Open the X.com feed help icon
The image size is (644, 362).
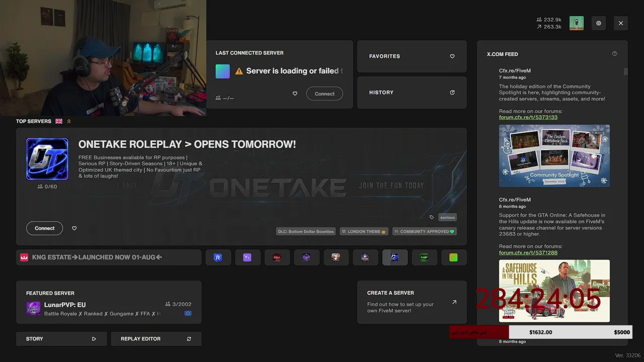pos(614,54)
